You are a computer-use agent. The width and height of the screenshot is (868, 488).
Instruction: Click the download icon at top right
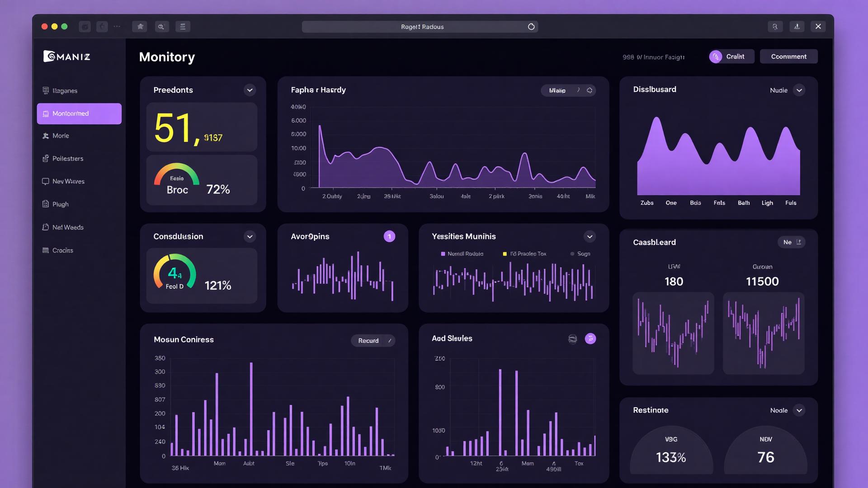click(797, 27)
